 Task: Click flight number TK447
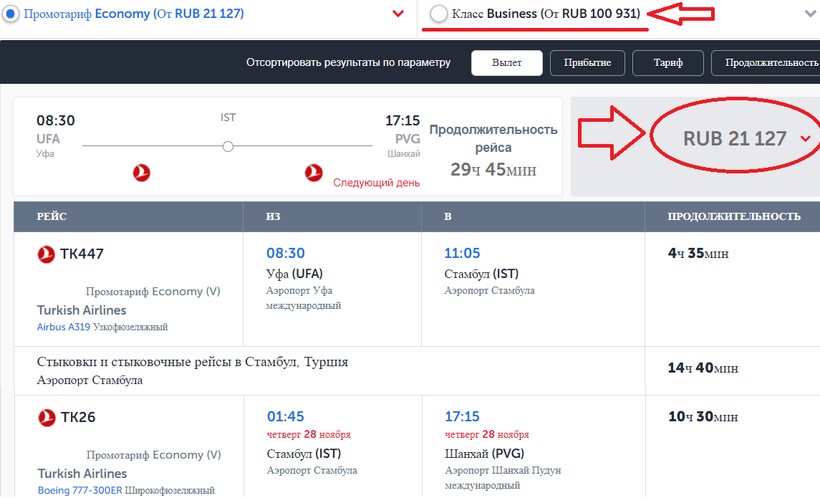coord(82,254)
